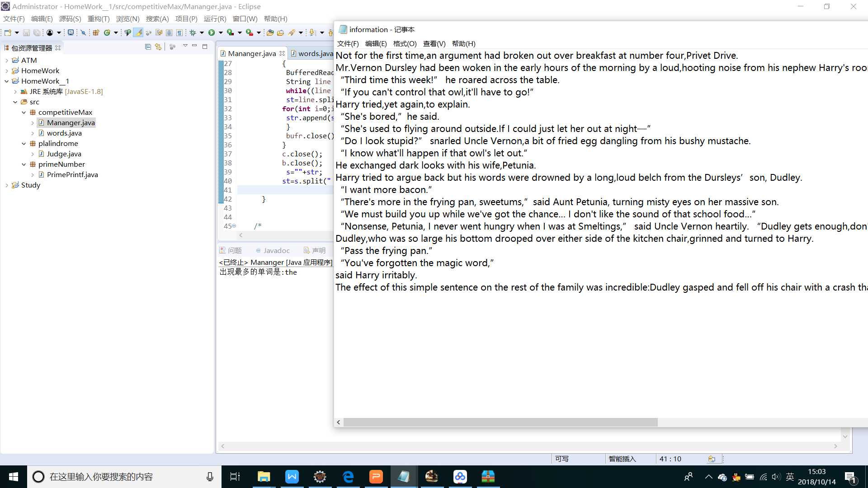Click the Open Type toolbar icon
The image size is (868, 488).
[270, 33]
